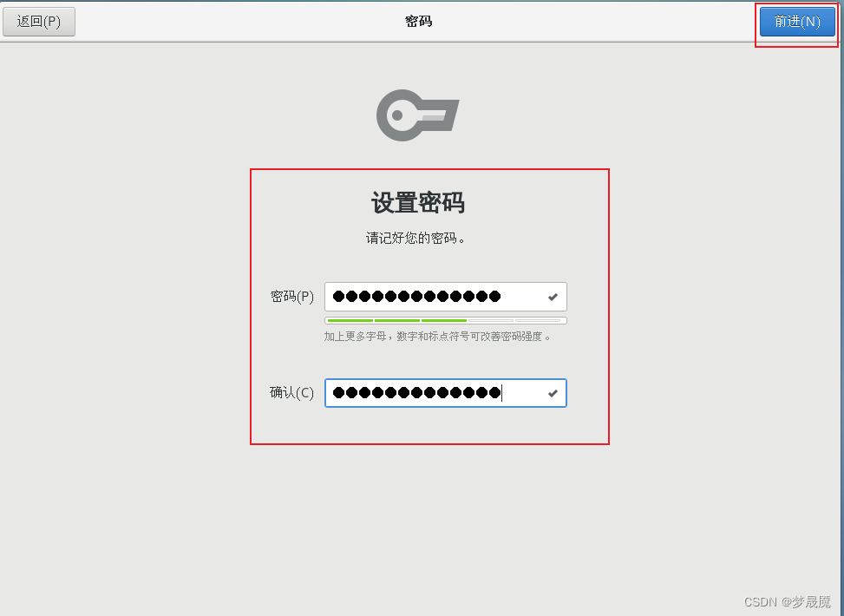Select the 确认(C) field label
The image size is (844, 616).
pyautogui.click(x=291, y=392)
